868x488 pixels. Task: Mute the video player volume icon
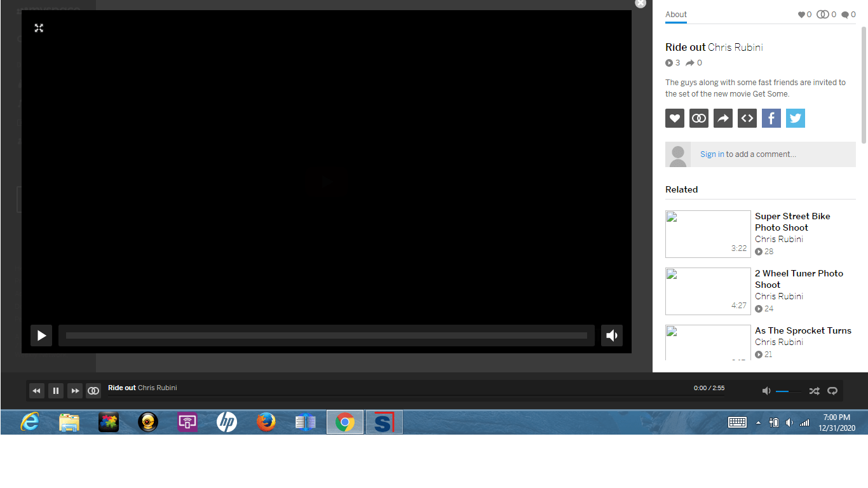pyautogui.click(x=611, y=335)
